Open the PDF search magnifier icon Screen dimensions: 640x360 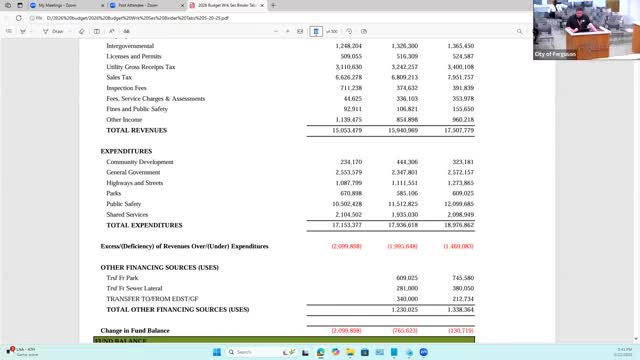519,31
